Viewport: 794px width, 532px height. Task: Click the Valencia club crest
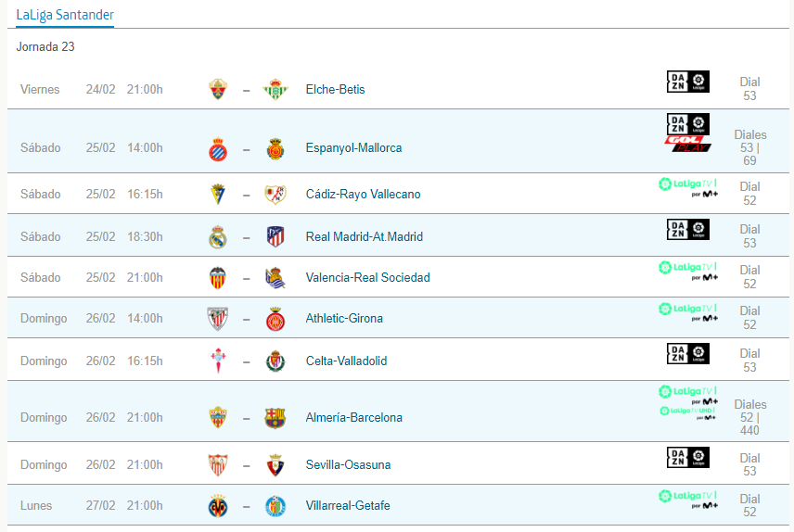(x=218, y=278)
